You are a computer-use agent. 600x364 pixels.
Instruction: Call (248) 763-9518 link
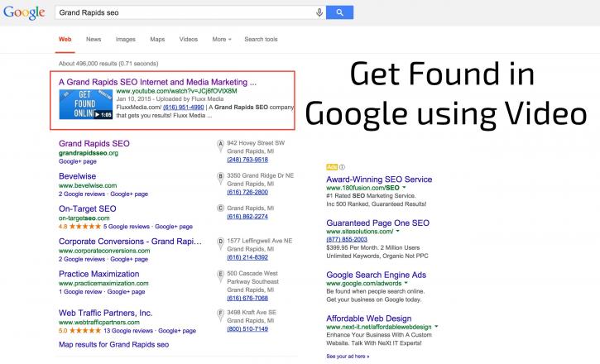247,160
